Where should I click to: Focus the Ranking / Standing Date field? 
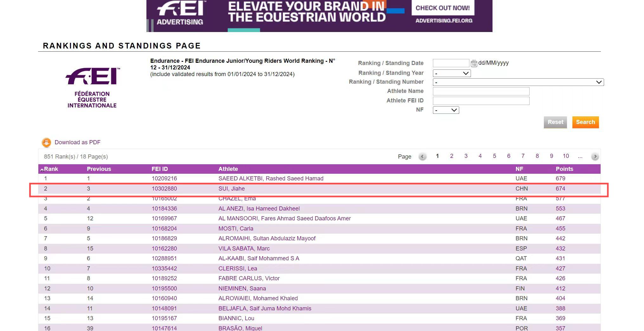coord(451,63)
